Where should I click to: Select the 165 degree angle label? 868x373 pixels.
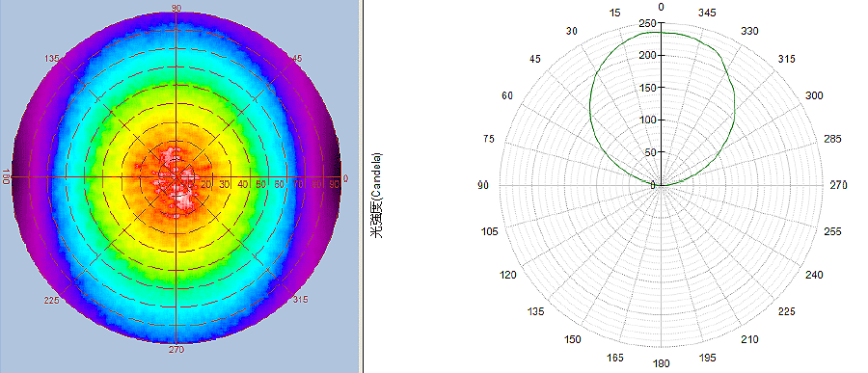[x=615, y=358]
